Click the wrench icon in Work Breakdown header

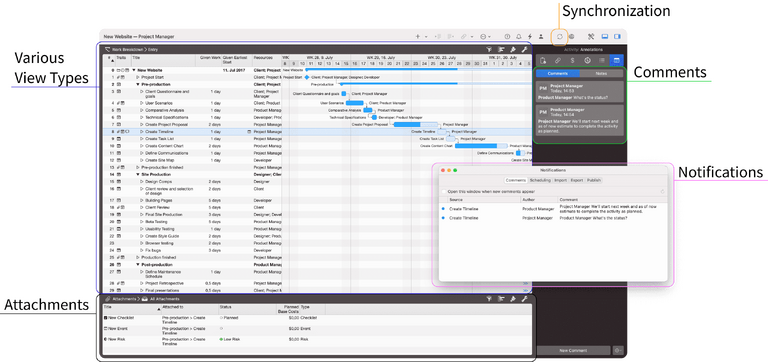[525, 49]
